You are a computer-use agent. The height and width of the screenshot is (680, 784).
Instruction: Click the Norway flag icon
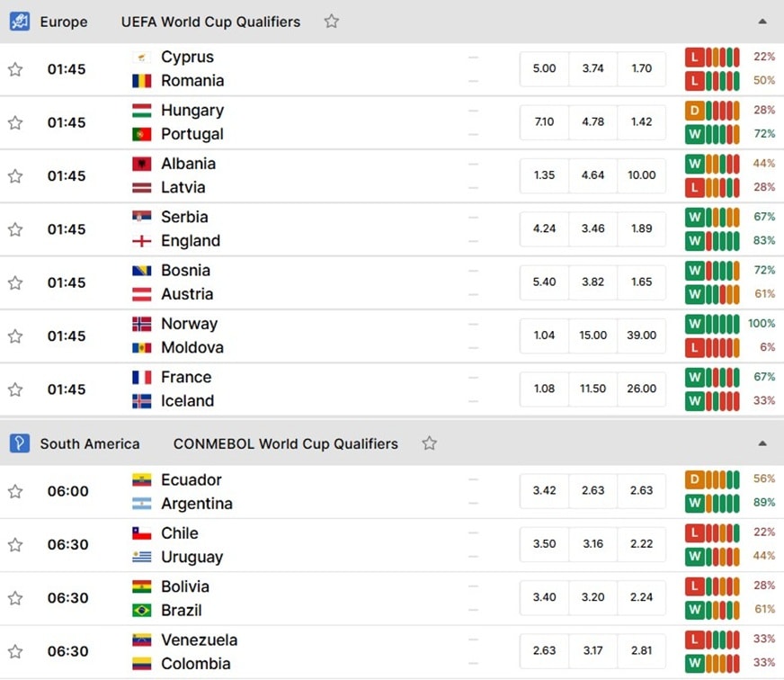pos(141,324)
